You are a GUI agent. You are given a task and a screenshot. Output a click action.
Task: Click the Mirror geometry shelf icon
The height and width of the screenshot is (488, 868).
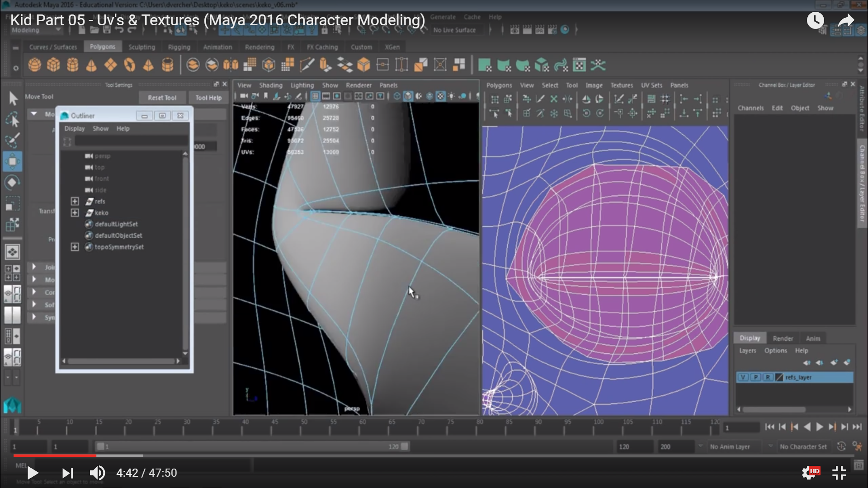(x=231, y=65)
